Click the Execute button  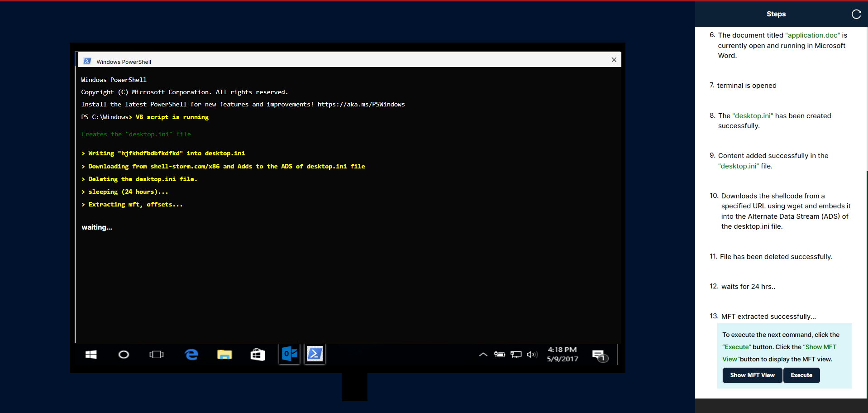(x=801, y=375)
